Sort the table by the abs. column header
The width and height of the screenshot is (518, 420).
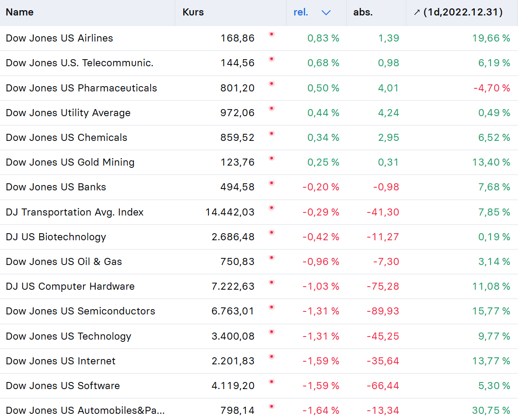363,12
